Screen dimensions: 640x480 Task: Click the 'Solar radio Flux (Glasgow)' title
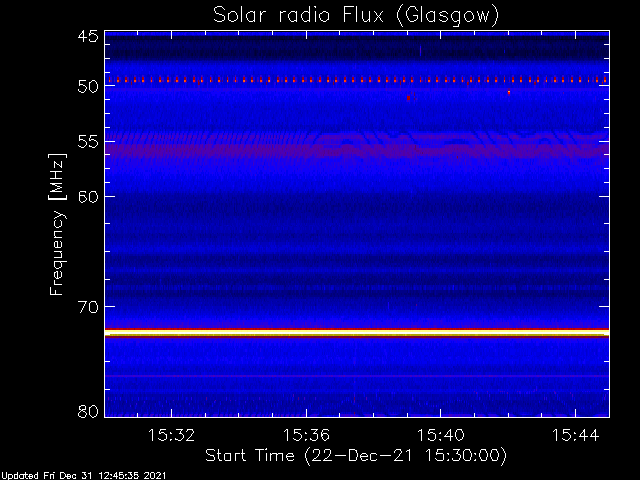click(356, 16)
